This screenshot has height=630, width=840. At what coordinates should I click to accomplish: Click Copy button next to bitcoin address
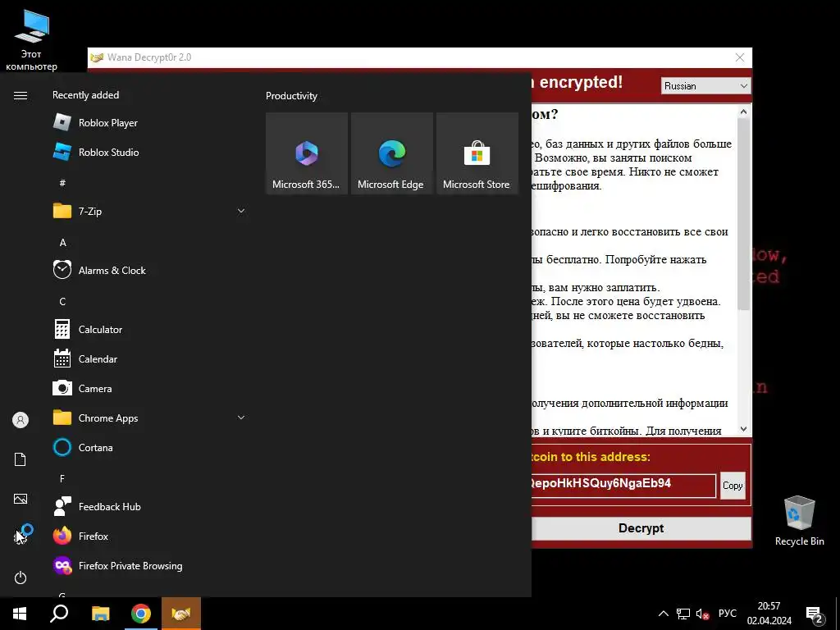(x=733, y=486)
